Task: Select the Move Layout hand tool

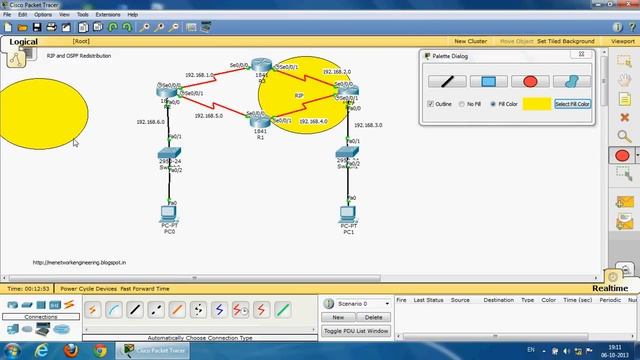Action: (x=624, y=80)
